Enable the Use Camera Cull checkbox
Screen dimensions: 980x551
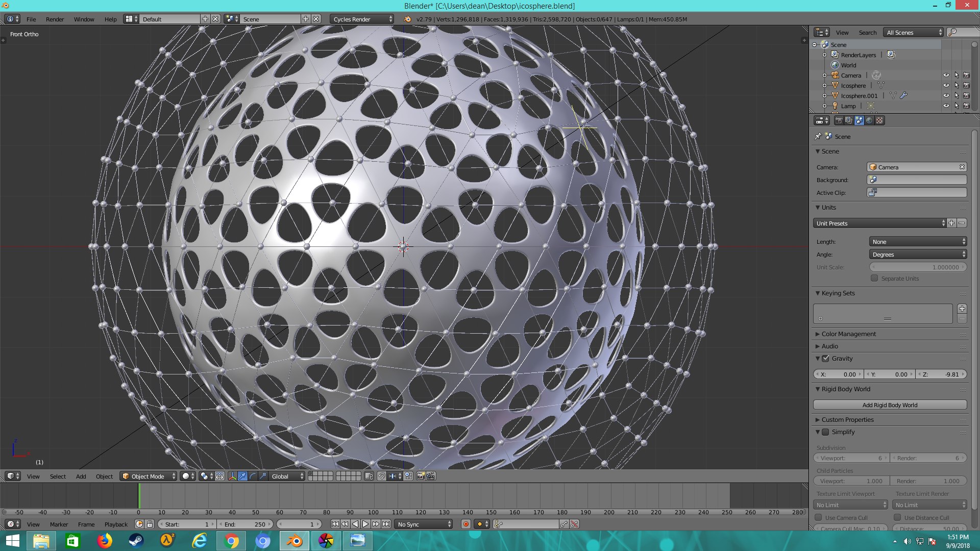coord(818,517)
